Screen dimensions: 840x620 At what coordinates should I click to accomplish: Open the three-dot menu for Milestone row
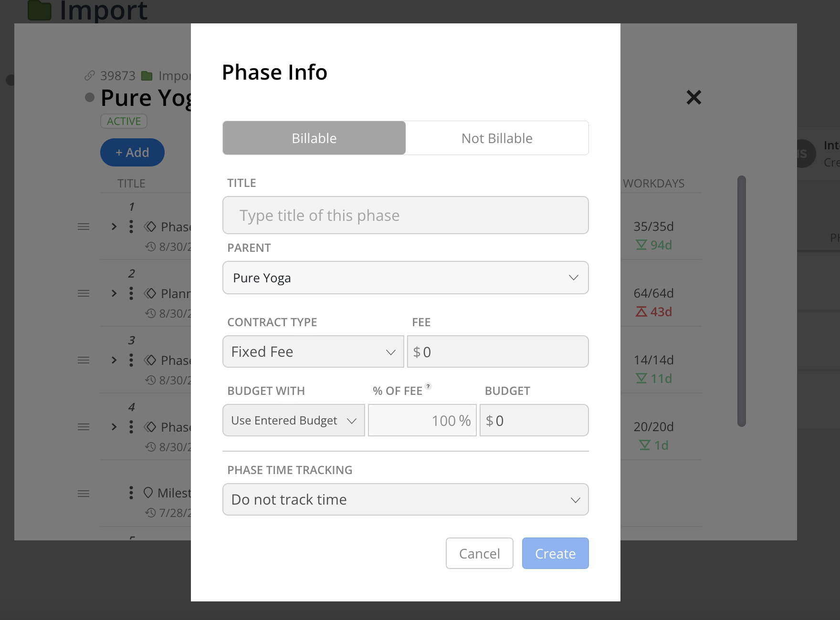pyautogui.click(x=131, y=493)
